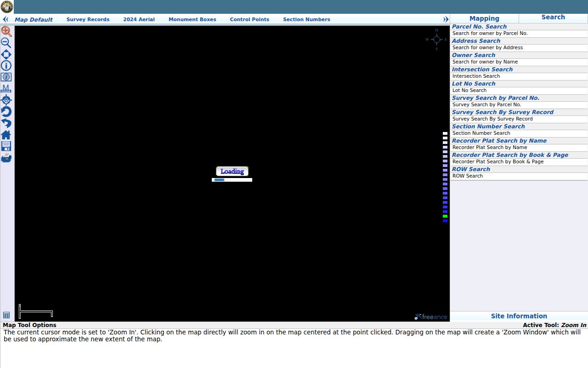588x368 pixels.
Task: Click the green zoom level marker
Action: (445, 216)
